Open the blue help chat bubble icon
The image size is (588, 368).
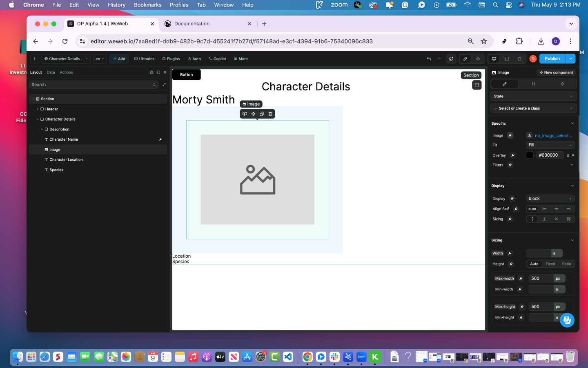567,320
